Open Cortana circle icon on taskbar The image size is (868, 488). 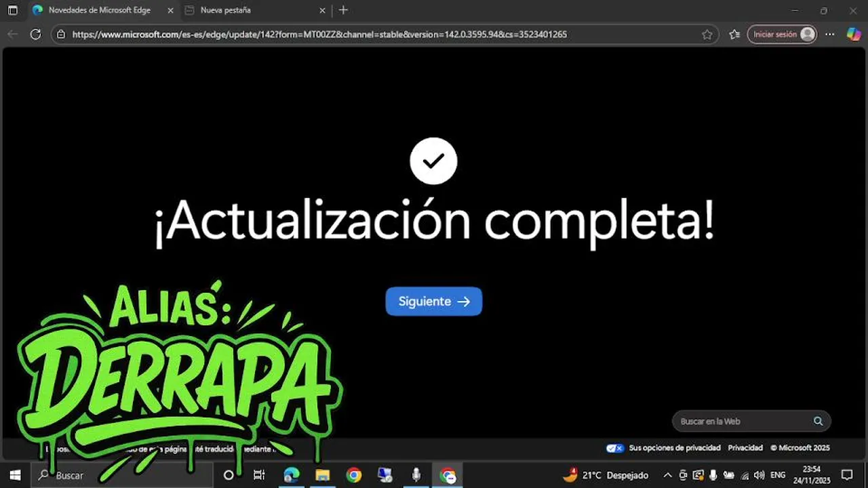tap(229, 475)
